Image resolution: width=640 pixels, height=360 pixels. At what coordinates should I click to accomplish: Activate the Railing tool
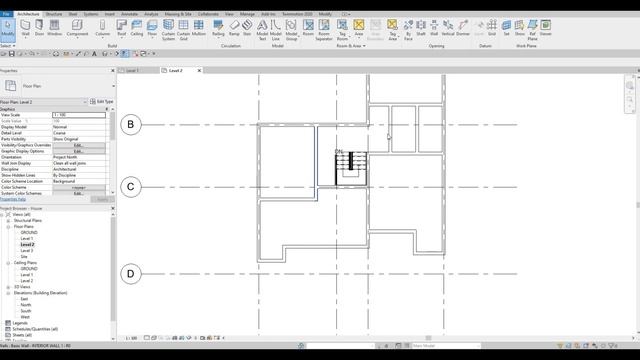tap(218, 29)
